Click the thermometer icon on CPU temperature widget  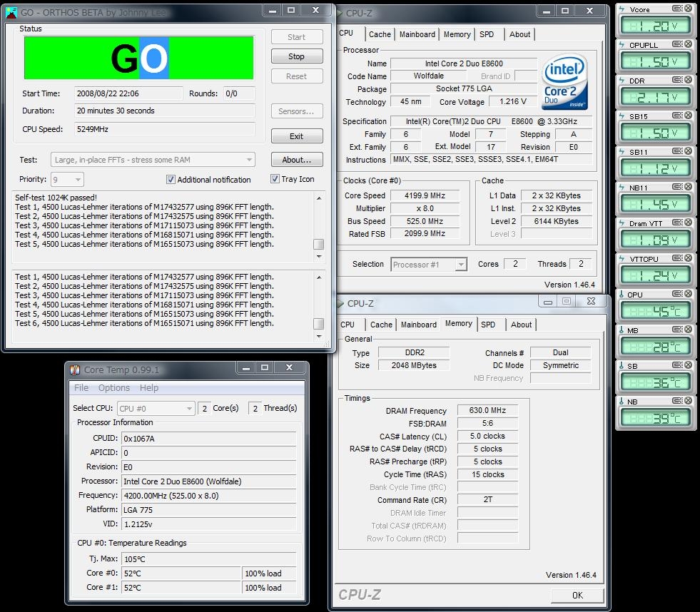click(623, 295)
